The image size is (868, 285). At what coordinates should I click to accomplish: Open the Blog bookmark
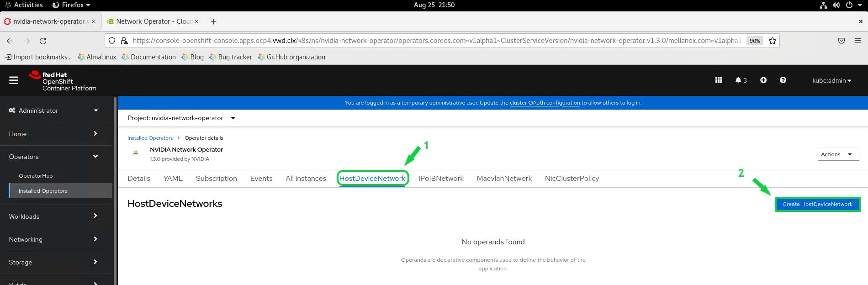click(x=192, y=57)
